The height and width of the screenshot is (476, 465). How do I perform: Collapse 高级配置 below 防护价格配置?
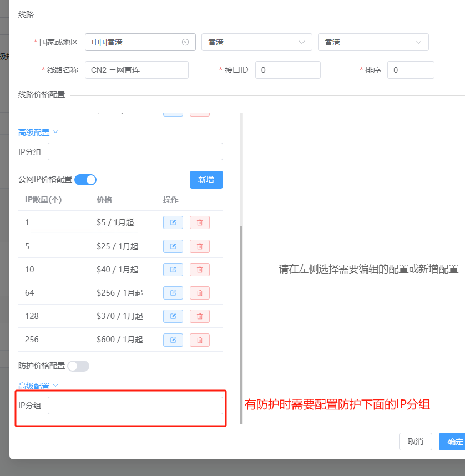38,386
